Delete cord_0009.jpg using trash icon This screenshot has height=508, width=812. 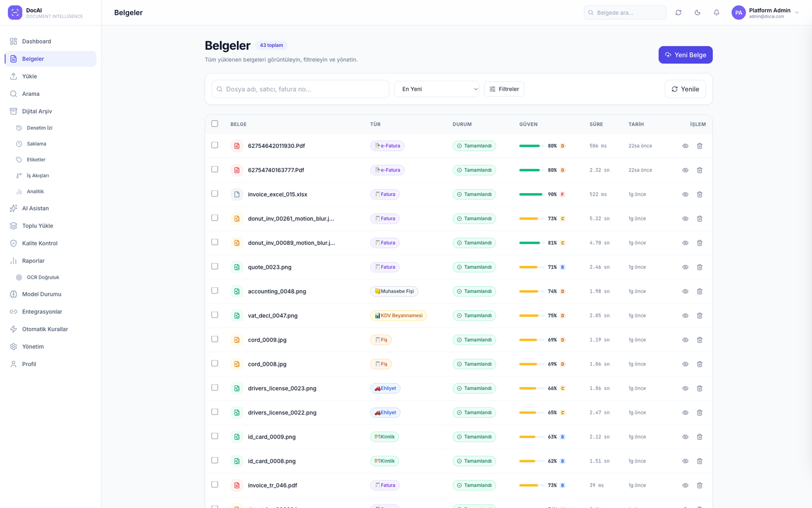pyautogui.click(x=699, y=340)
